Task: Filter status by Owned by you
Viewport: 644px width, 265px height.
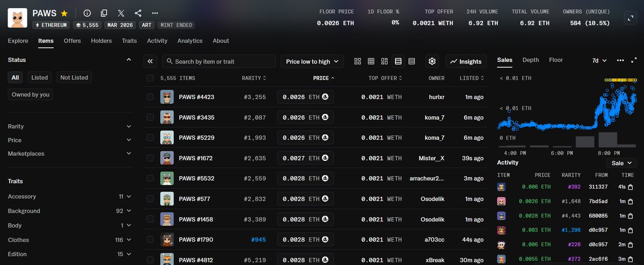Action: pyautogui.click(x=31, y=95)
